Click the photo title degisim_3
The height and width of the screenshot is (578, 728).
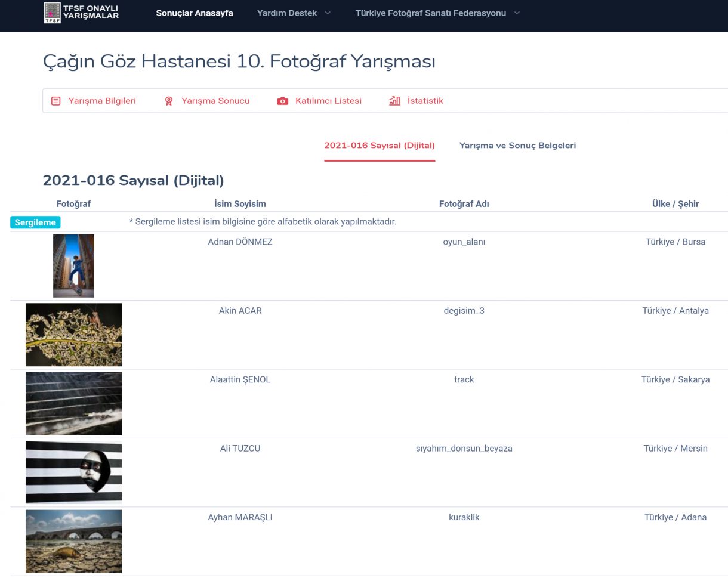click(x=464, y=311)
